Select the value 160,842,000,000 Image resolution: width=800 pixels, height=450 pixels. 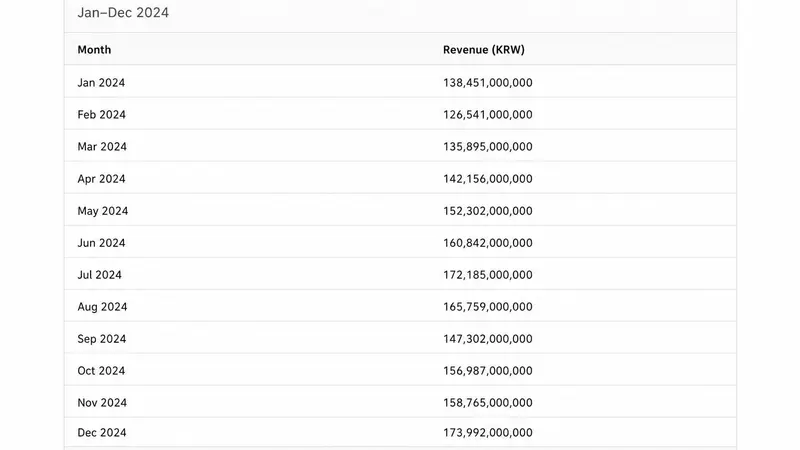[x=488, y=243]
